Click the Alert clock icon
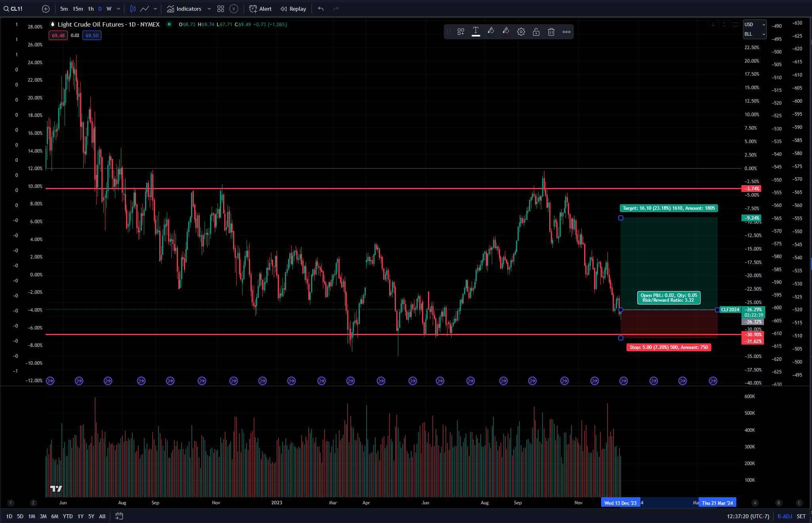812x523 pixels. [254, 8]
